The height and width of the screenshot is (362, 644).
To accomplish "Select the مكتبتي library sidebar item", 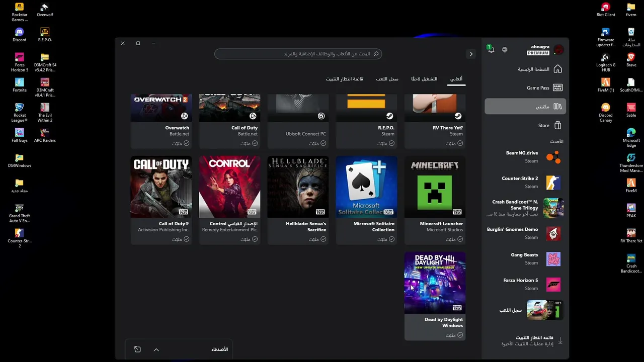I will point(525,106).
